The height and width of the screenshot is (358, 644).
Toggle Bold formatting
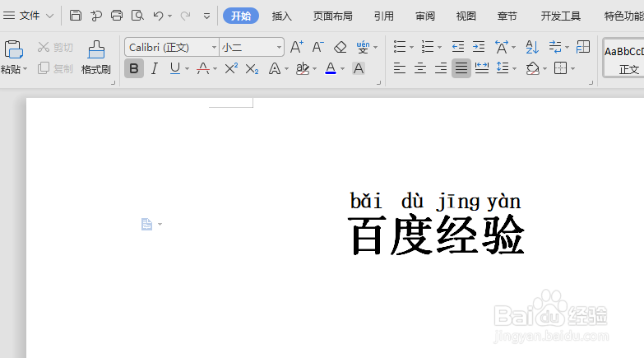point(134,68)
